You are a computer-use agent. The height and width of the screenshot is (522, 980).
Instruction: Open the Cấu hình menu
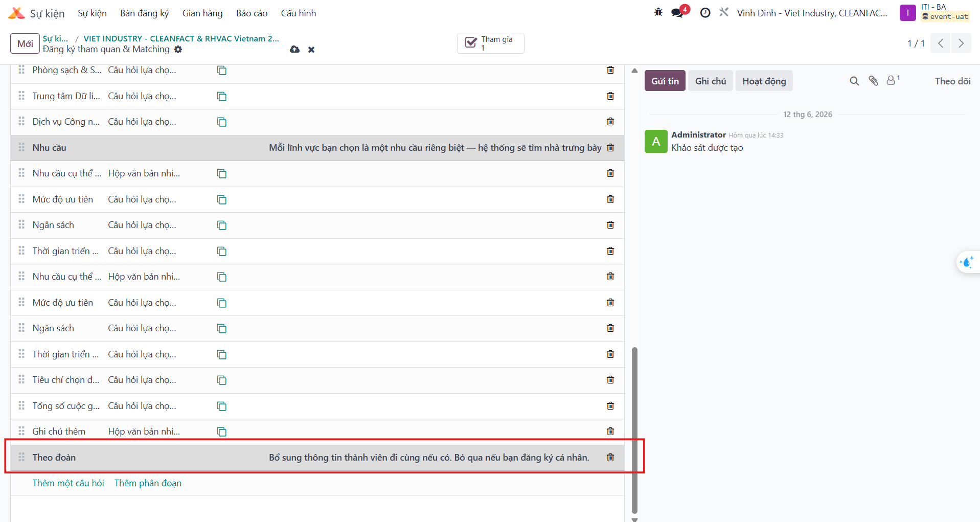298,13
